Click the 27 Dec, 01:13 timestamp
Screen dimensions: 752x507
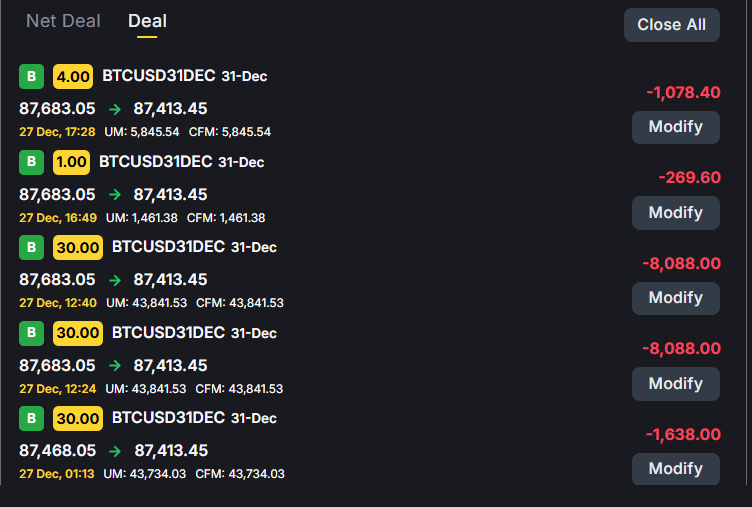coord(57,474)
